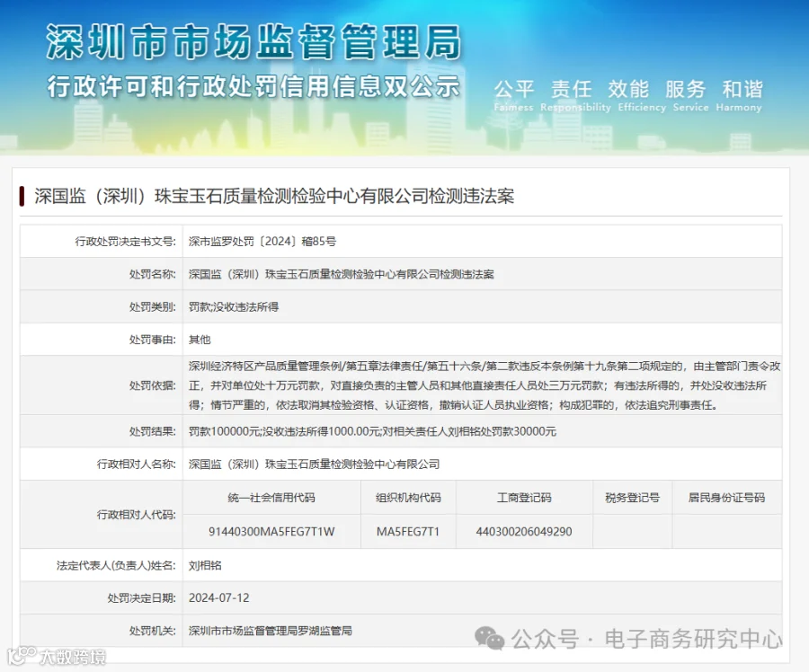Click the 统一社会信用代码 column header

coord(271,498)
